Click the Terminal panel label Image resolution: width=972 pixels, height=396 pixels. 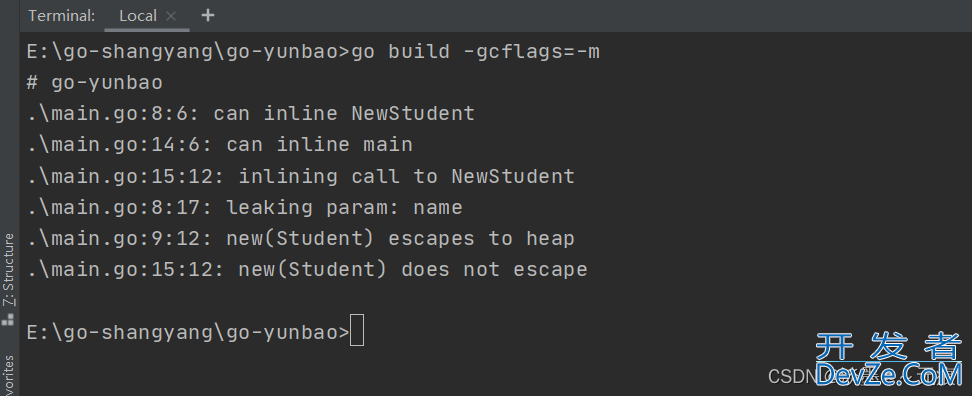pos(61,16)
